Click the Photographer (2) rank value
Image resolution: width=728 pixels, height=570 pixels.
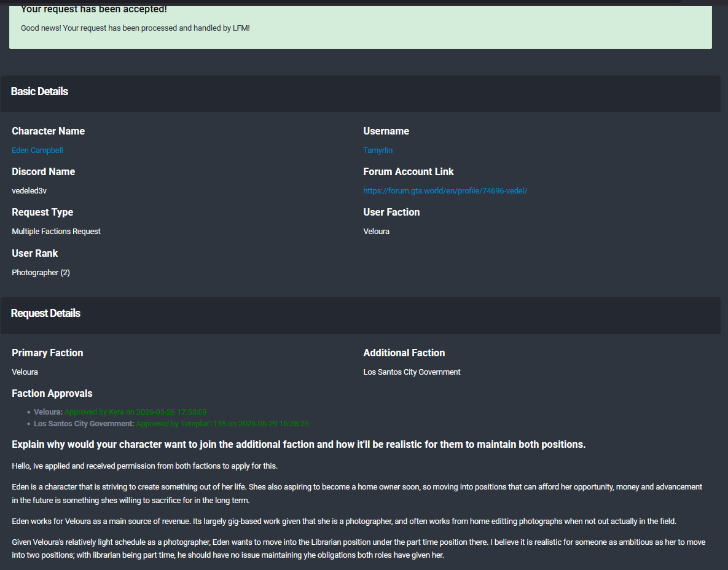(41, 273)
